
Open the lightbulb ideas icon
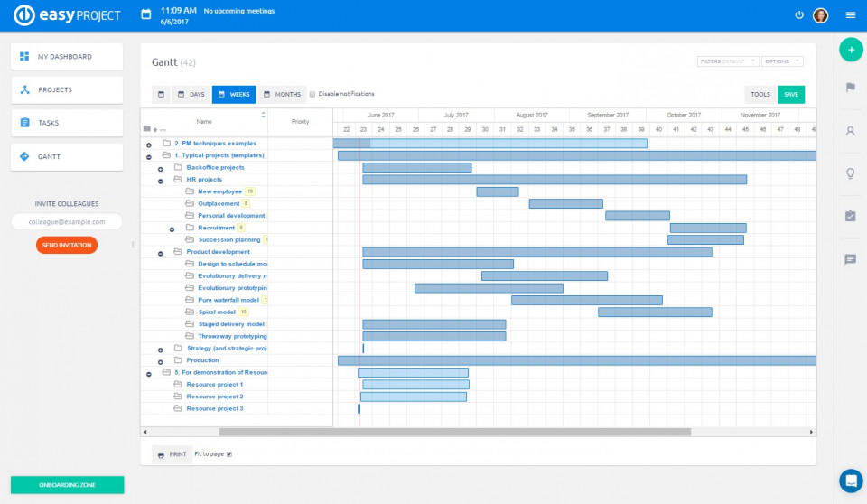pos(850,173)
